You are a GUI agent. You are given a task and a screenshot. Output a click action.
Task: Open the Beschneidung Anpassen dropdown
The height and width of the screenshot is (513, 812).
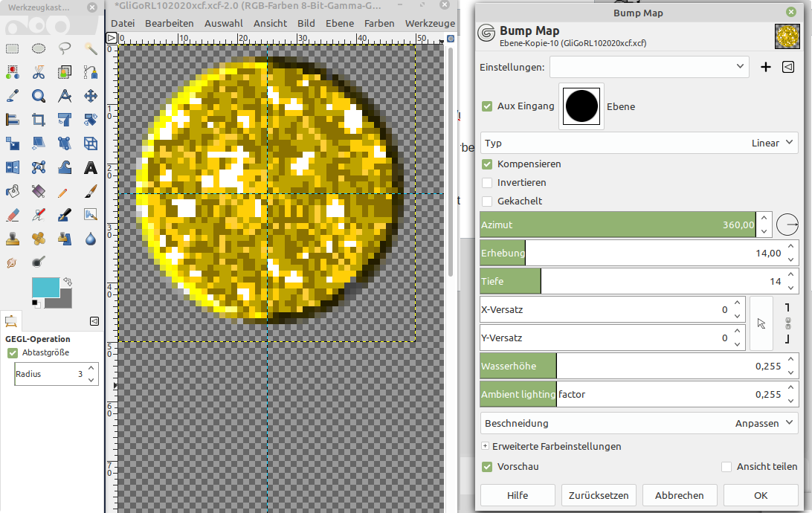[638, 423]
